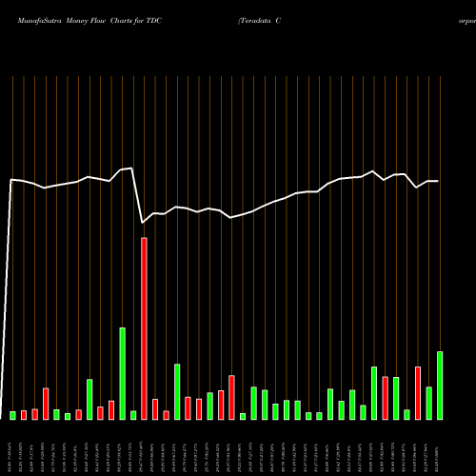The width and height of the screenshot is (476, 476).
Task: Click the rightmost green bar in the chart
Action: [x=440, y=386]
